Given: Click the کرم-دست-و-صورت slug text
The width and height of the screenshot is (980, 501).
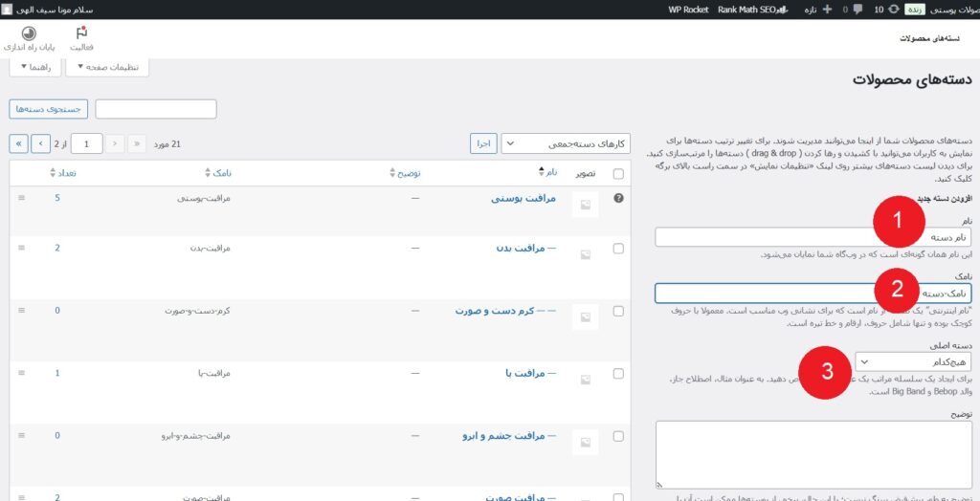Looking at the screenshot, I should tap(197, 311).
